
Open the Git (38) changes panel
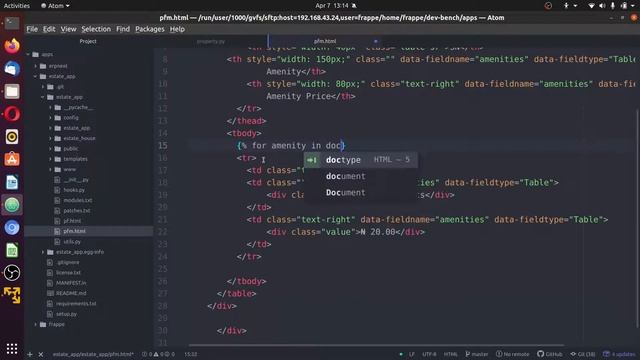582,354
